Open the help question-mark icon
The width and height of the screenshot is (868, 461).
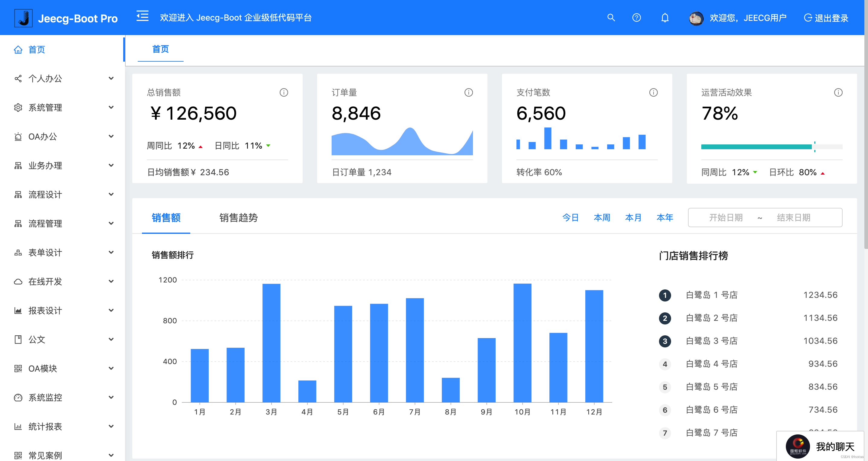click(x=637, y=18)
